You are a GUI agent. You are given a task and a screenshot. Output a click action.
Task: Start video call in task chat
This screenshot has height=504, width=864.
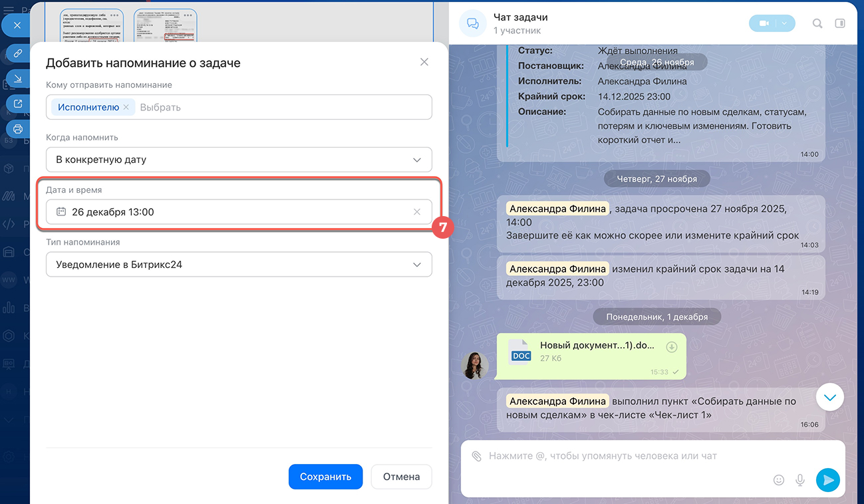(764, 23)
